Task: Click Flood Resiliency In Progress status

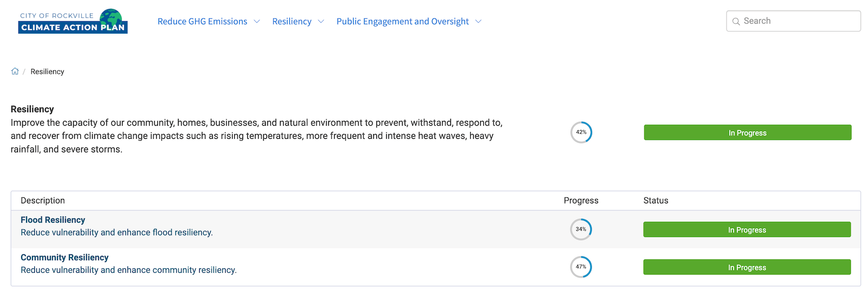Action: pos(747,229)
